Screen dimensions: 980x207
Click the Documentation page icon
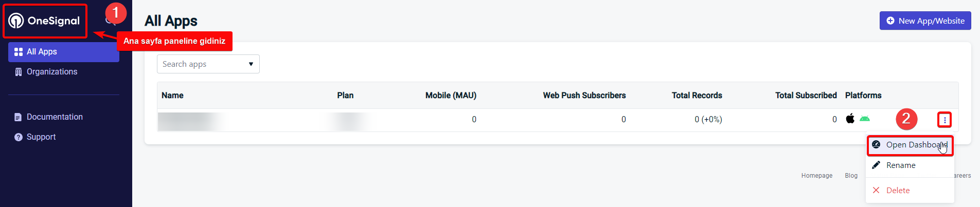coord(19,117)
